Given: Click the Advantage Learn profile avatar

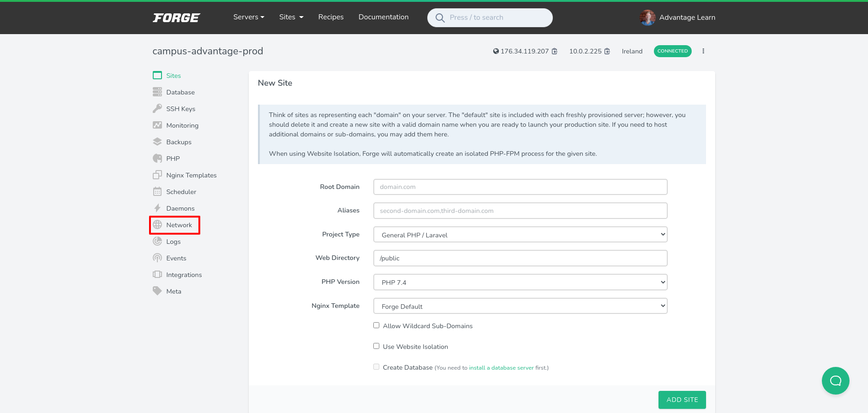Looking at the screenshot, I should (x=647, y=18).
